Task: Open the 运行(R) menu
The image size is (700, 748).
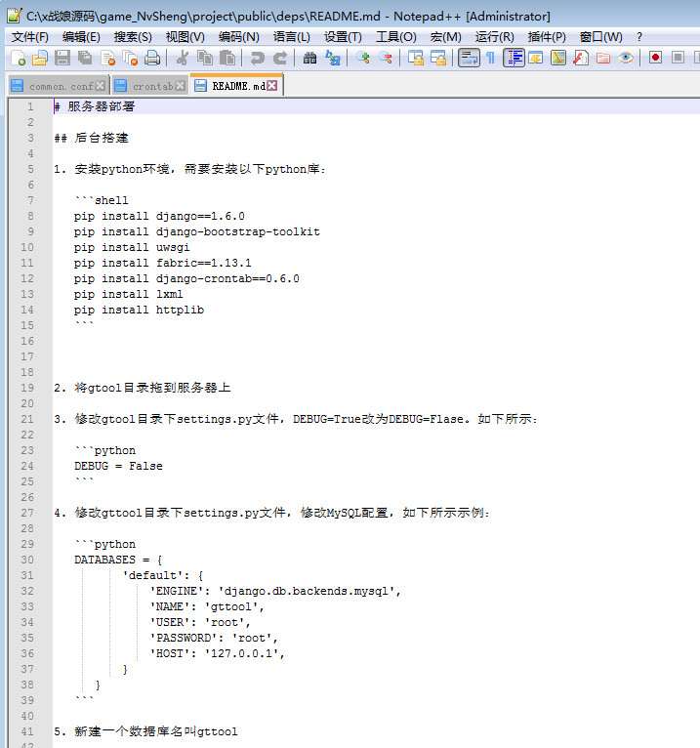Action: (494, 37)
